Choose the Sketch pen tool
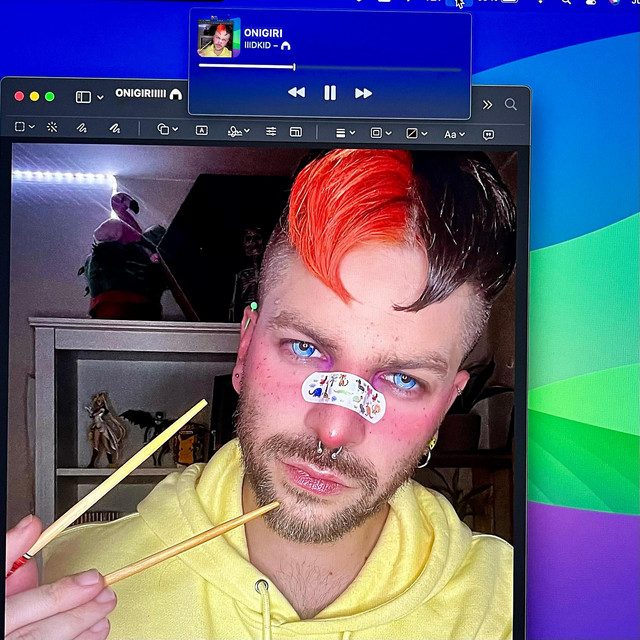The height and width of the screenshot is (640, 640). [82, 130]
